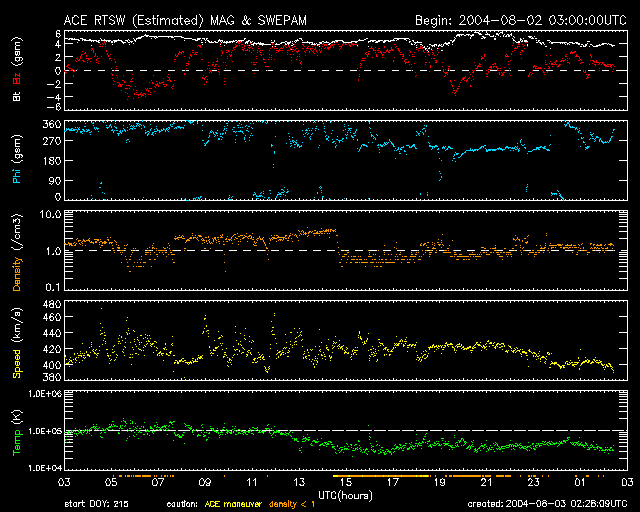This screenshot has height=512, width=640.
Task: Click the 'created: 2004-08-03' timestamp
Action: click(547, 504)
